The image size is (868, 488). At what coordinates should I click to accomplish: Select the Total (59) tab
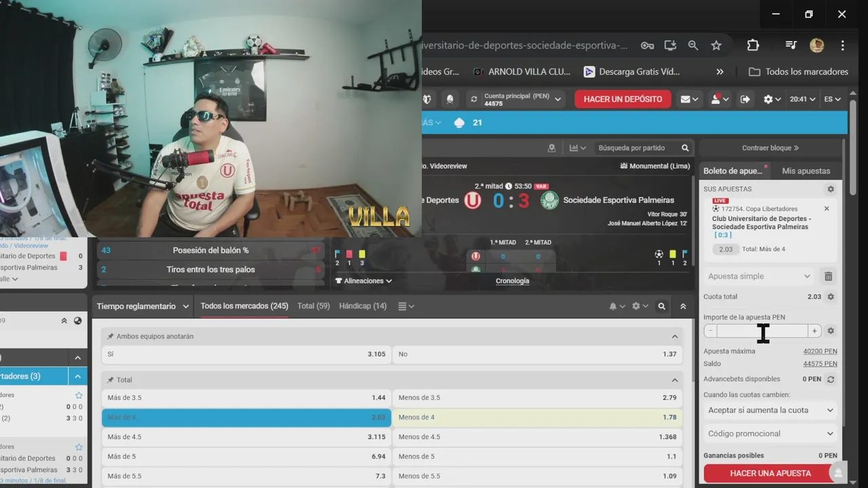click(x=313, y=306)
